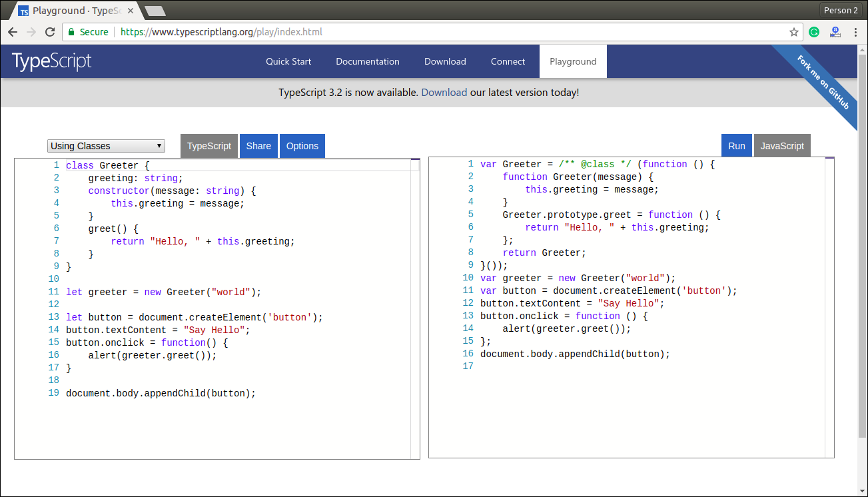Select the TypeScript editor tab

[209, 146]
